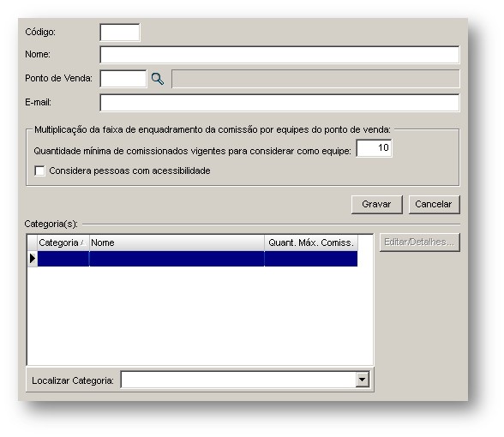The width and height of the screenshot is (504, 437).
Task: Click the Ponto de Venda description field
Action: coord(315,79)
